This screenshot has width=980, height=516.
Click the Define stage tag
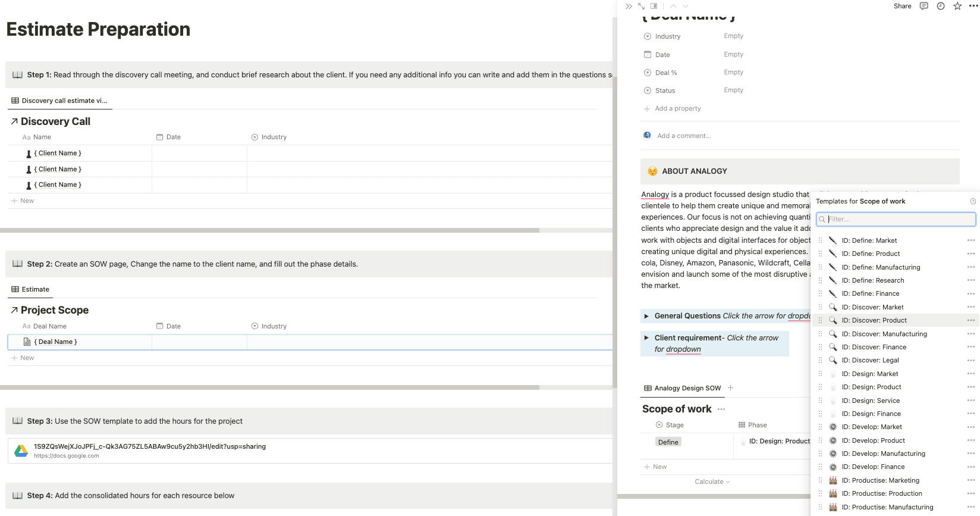coord(668,442)
